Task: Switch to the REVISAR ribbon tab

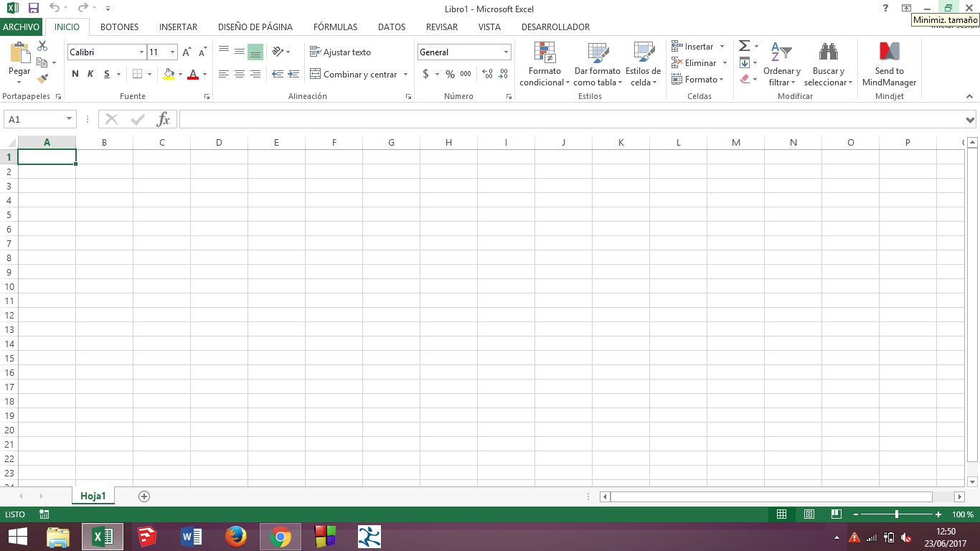Action: (x=442, y=27)
